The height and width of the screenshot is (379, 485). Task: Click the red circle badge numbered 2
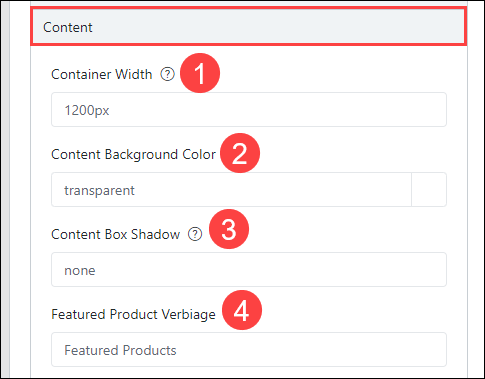click(240, 153)
